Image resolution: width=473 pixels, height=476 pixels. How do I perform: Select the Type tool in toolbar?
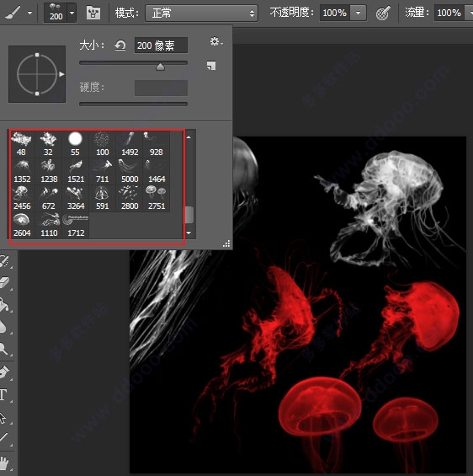[3, 395]
